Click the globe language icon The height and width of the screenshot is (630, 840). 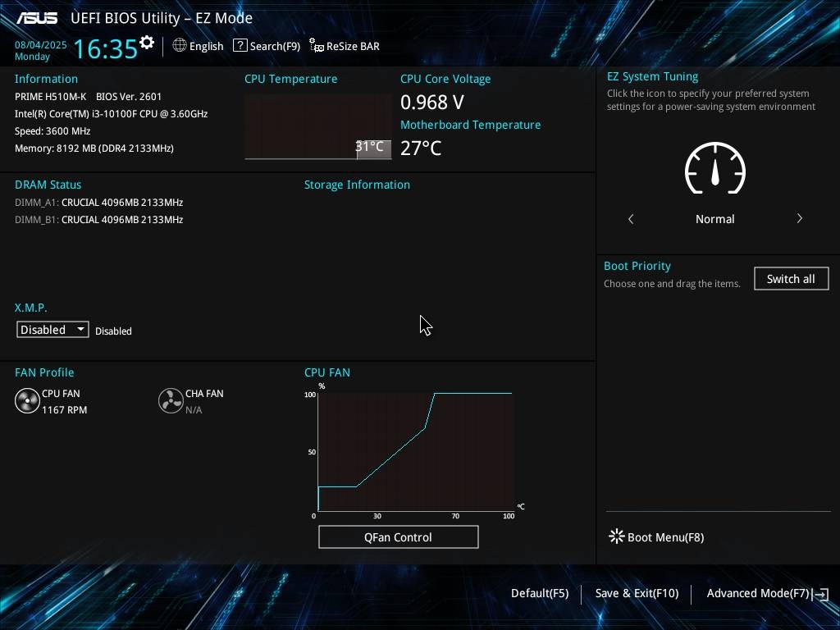180,46
